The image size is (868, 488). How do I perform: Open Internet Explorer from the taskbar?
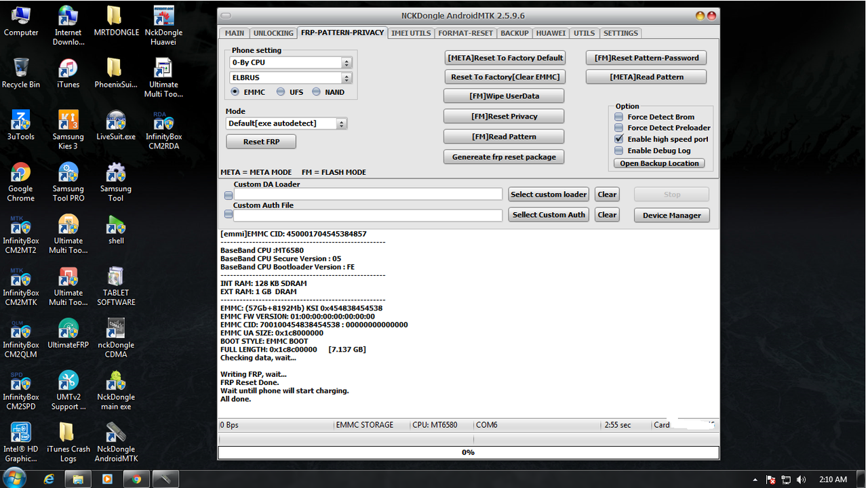click(x=49, y=479)
